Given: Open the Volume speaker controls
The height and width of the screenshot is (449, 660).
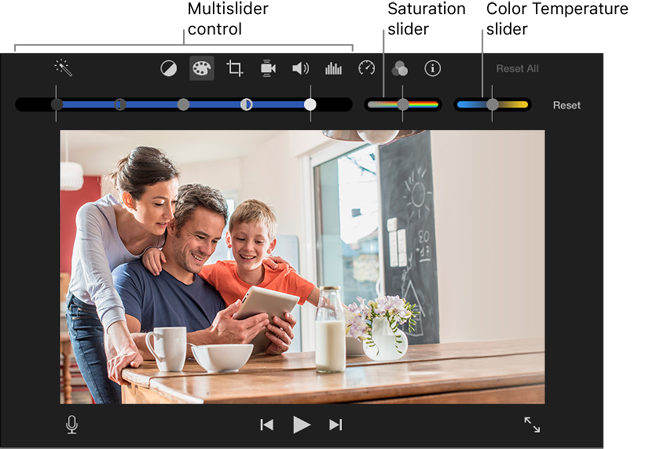Looking at the screenshot, I should 300,69.
